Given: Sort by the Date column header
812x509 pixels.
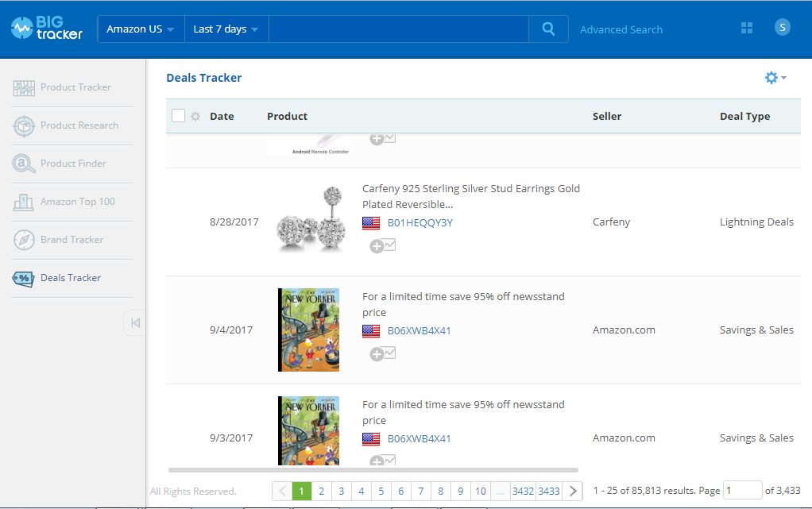Looking at the screenshot, I should [x=222, y=117].
